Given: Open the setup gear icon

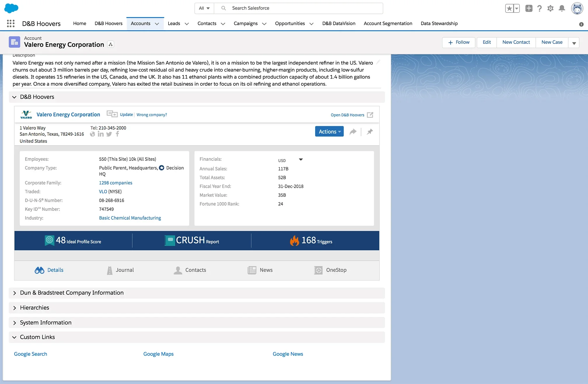Looking at the screenshot, I should click(550, 8).
